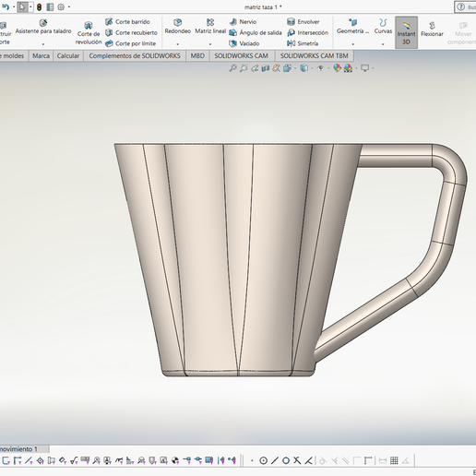
Task: Expand the Curvas dropdown arrow
Action: [383, 44]
